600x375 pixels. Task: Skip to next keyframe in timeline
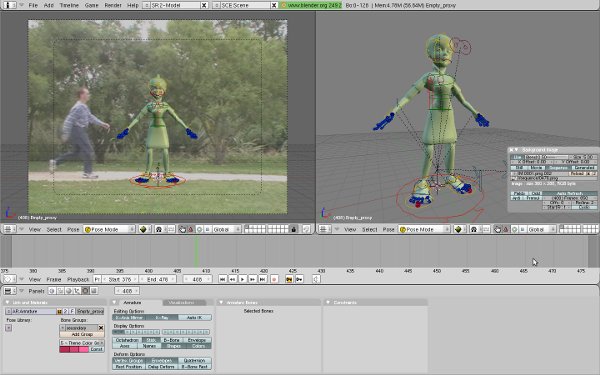(x=253, y=279)
